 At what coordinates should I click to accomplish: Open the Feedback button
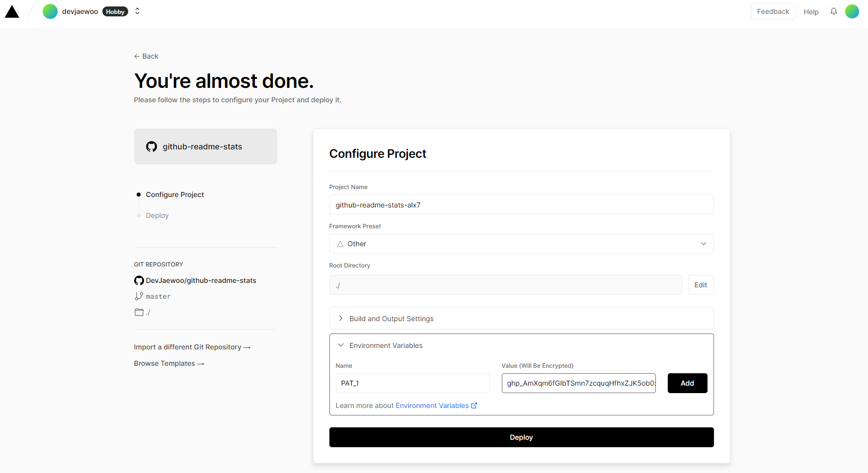773,11
